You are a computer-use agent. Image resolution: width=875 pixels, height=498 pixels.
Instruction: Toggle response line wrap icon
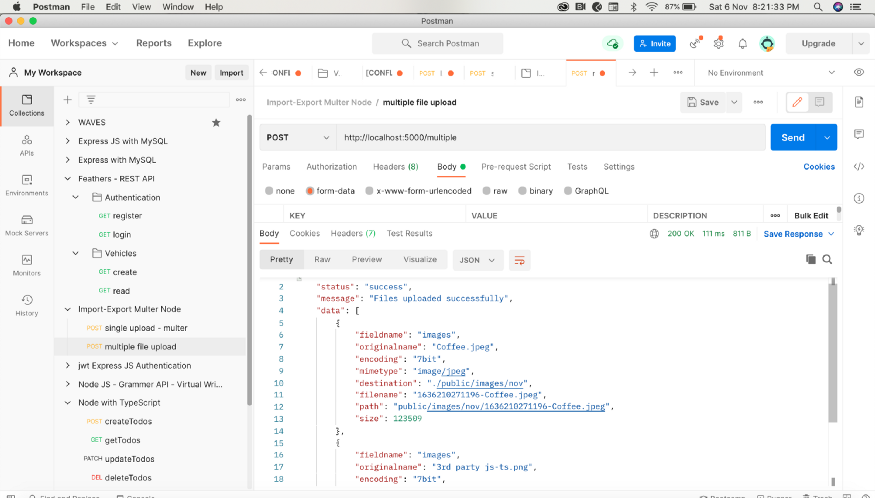[x=520, y=260]
